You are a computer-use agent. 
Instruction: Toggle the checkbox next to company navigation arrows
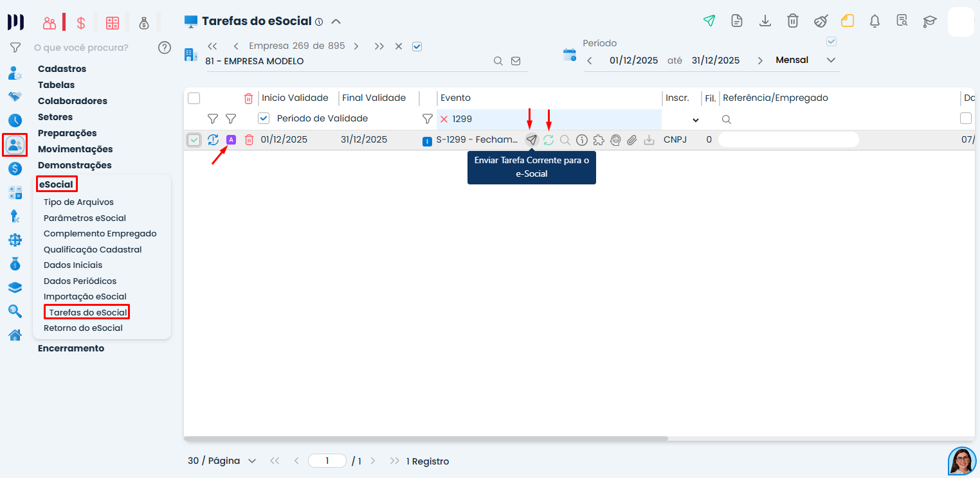[x=417, y=46]
